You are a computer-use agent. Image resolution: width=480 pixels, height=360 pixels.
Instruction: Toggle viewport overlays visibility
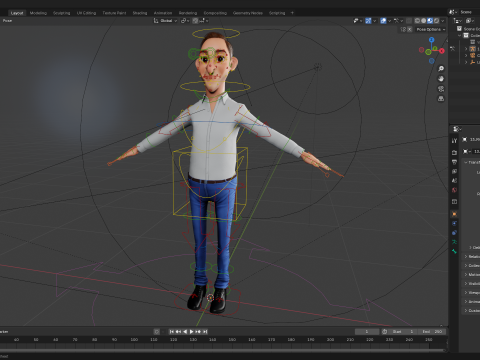(383, 21)
